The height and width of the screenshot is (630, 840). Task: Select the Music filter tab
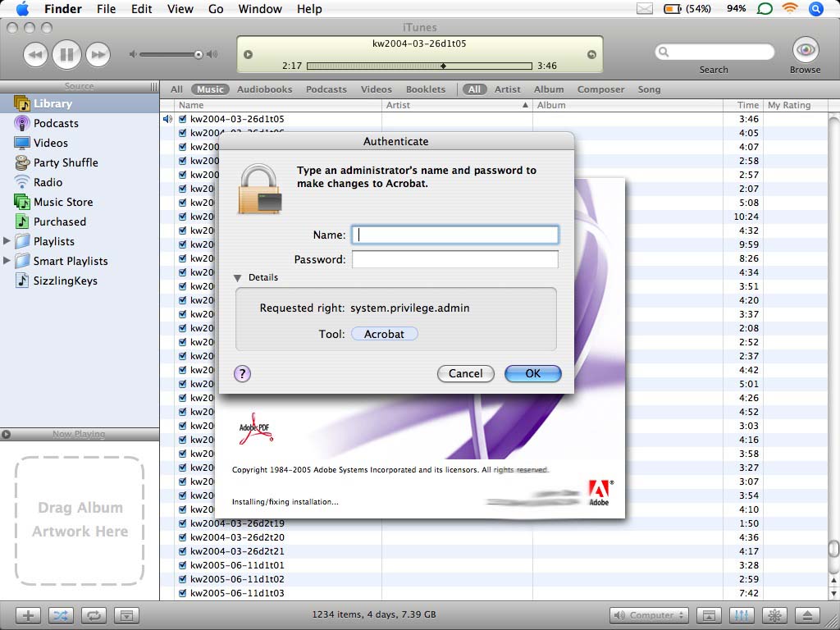point(210,89)
